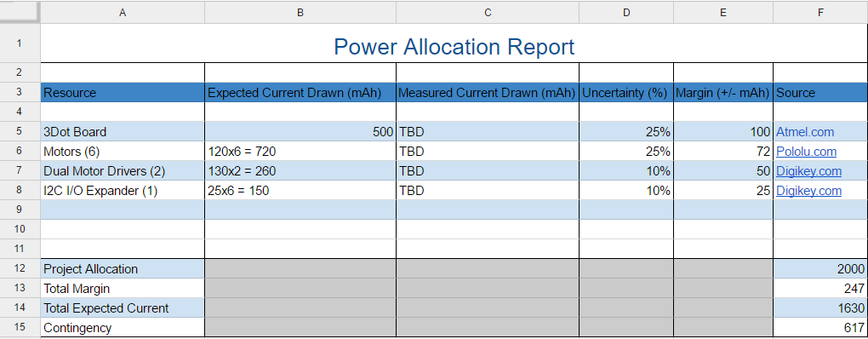Select the 617 contingency value
This screenshot has width=868, height=339.
820,327
